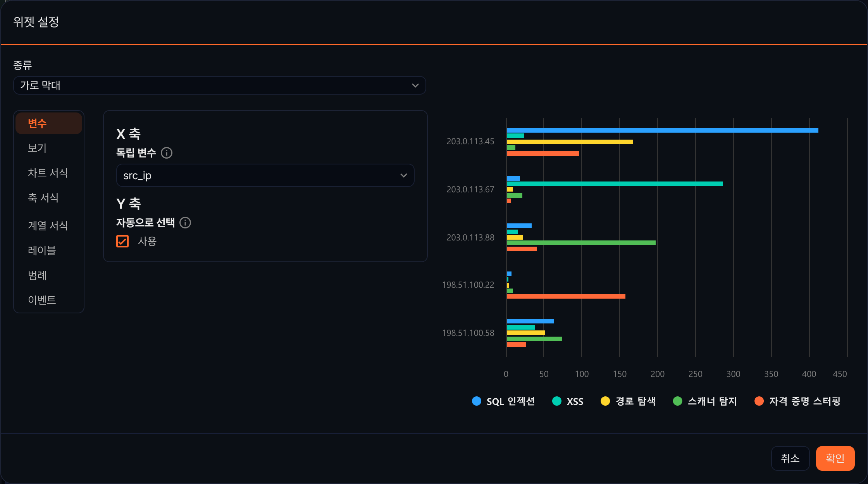Image resolution: width=868 pixels, height=484 pixels.
Task: Toggle the 사용 checkbox
Action: pos(122,241)
